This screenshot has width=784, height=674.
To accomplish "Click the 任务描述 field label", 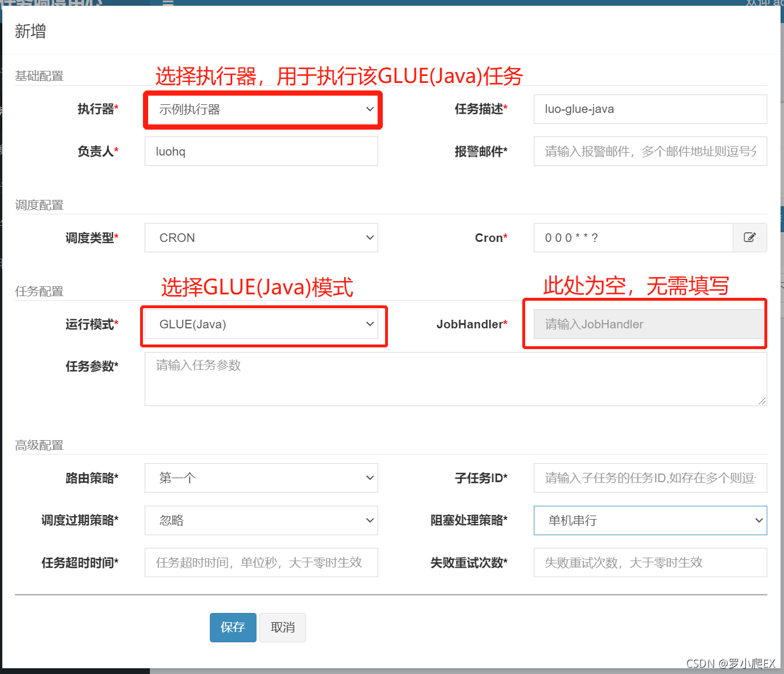I will [x=481, y=109].
